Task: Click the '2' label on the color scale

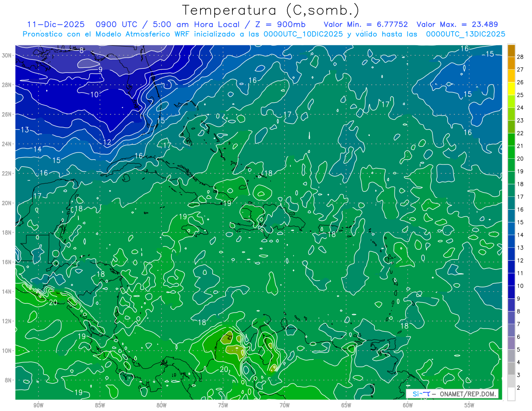Action: (x=519, y=388)
